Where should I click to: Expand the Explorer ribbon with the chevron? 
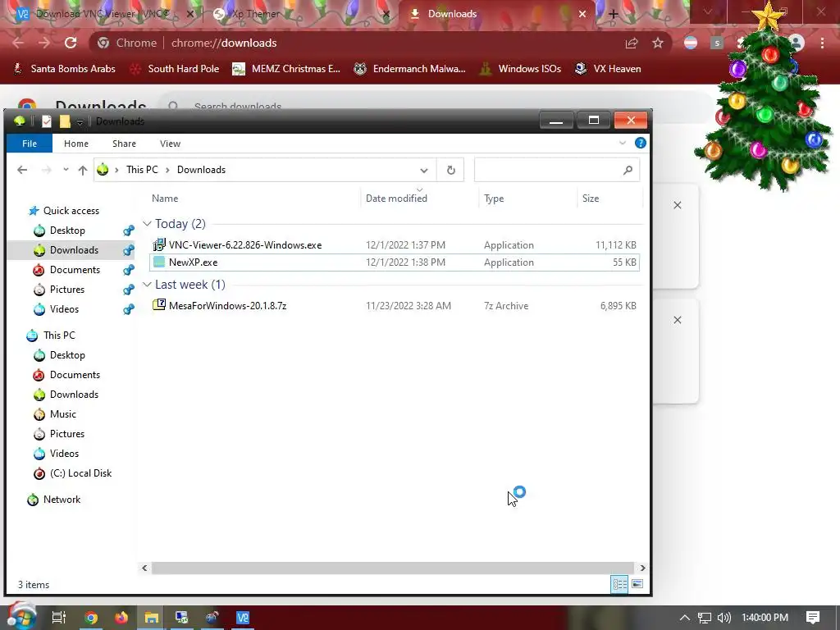pos(623,143)
